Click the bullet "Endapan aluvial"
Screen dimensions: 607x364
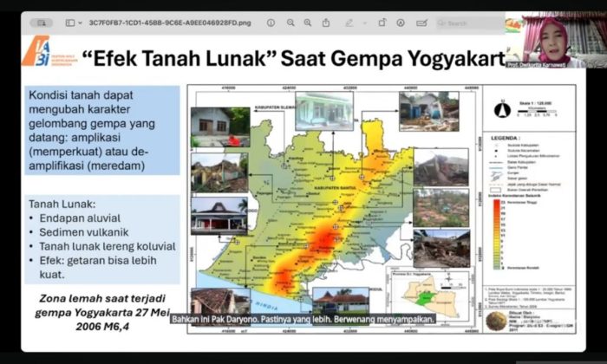80,218
